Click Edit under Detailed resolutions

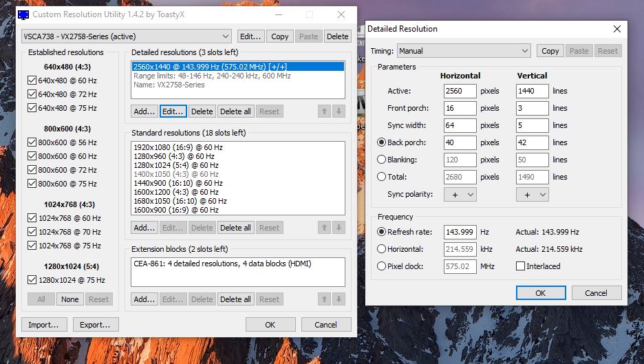[x=173, y=111]
